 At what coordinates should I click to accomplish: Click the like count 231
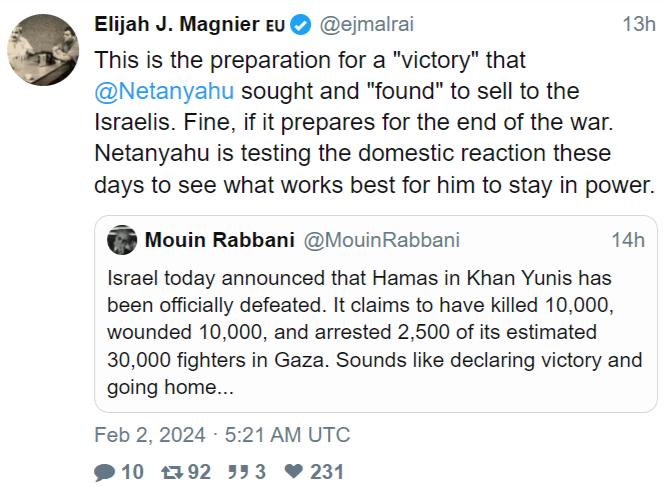[x=327, y=471]
